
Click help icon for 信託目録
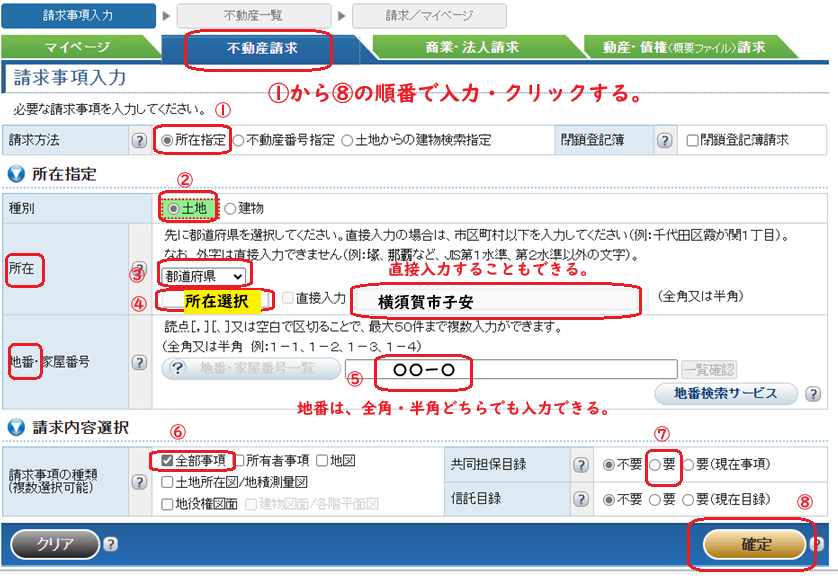[x=581, y=499]
